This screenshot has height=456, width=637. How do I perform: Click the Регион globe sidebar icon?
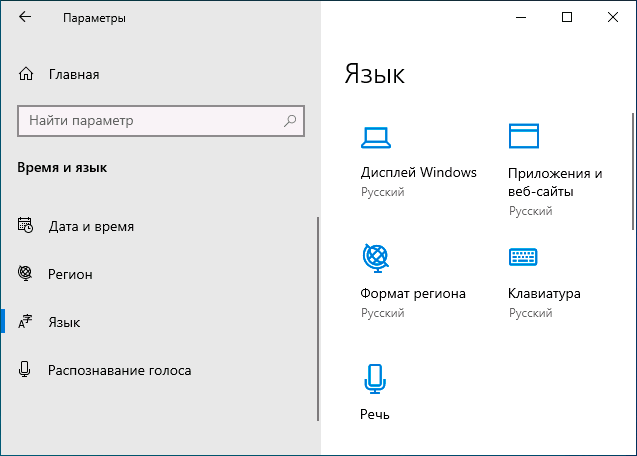25,273
